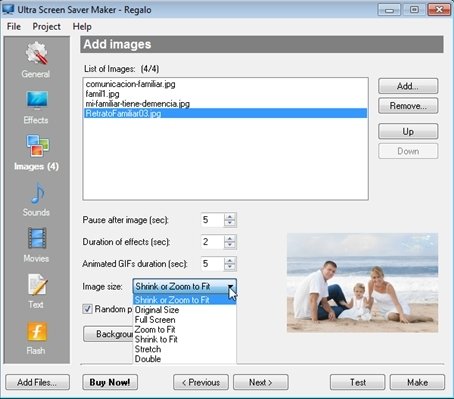454x399 pixels.
Task: Move image Up in the list
Action: (408, 131)
